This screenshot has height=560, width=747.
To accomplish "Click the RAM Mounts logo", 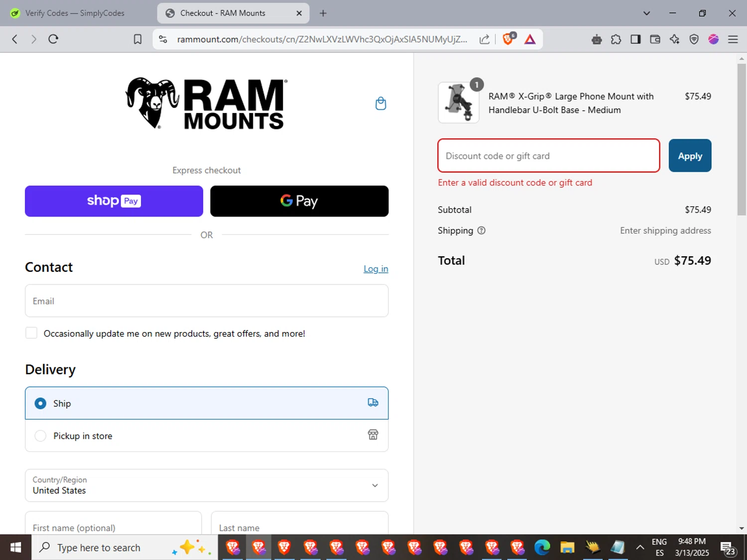I will coord(207,104).
